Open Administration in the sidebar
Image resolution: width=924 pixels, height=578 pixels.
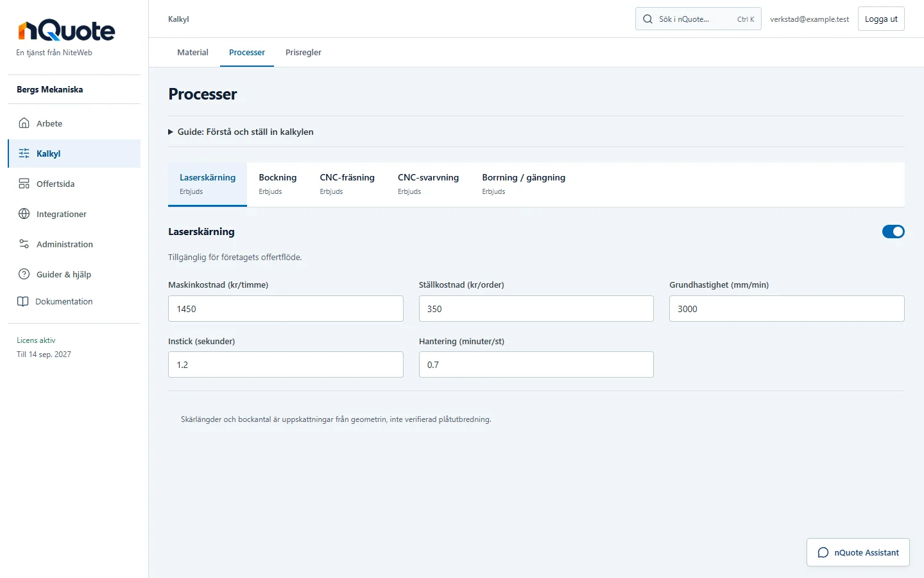pyautogui.click(x=74, y=244)
